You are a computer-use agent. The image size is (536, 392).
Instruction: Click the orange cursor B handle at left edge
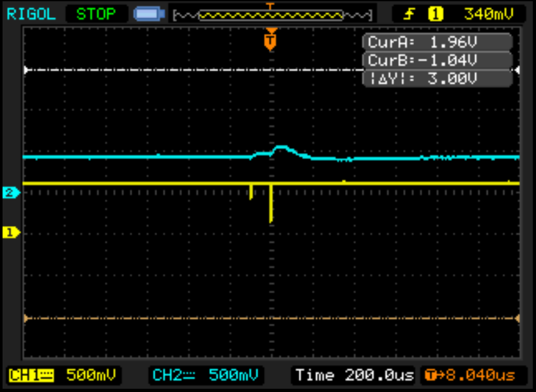pos(26,319)
